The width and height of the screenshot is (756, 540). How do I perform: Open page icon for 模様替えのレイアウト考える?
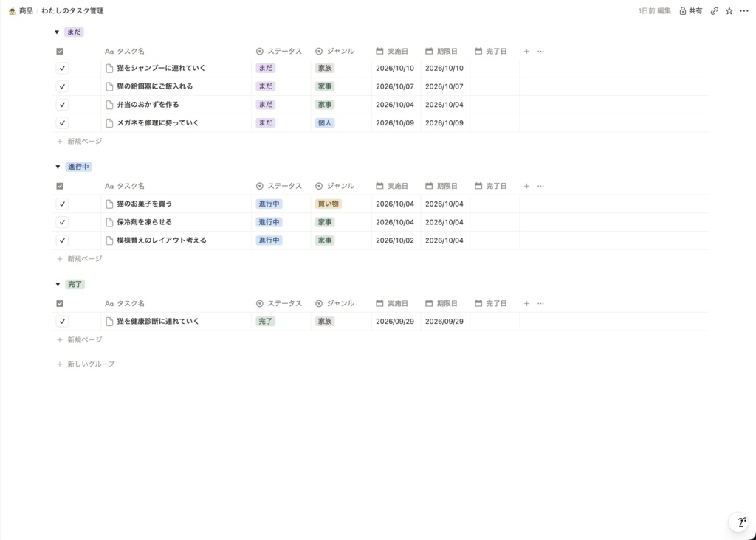tap(109, 240)
